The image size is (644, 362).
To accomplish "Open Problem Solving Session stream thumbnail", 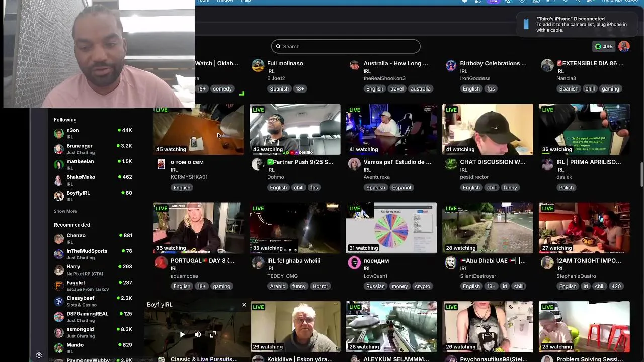I will tap(584, 326).
